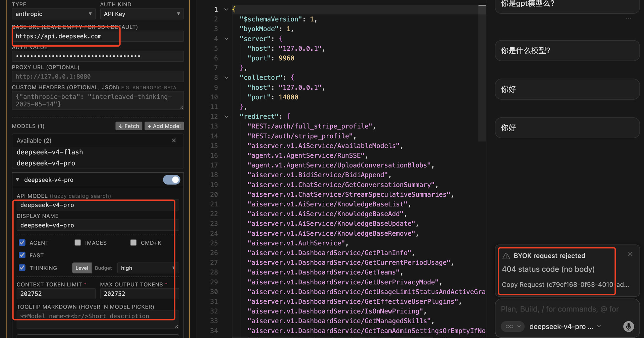
Task: Click the Add Model button
Action: point(164,126)
